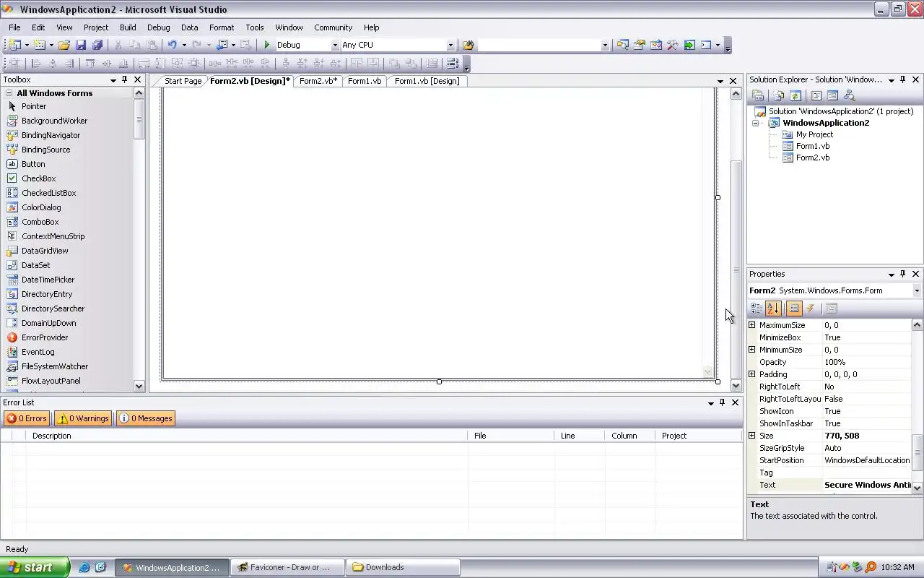The width and height of the screenshot is (924, 578).
Task: Open the Find combo box dropdown arrow
Action: (x=605, y=46)
